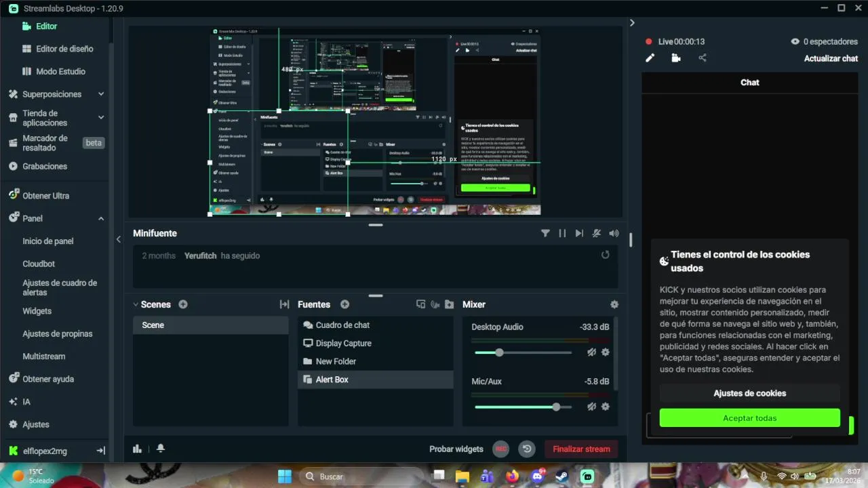The width and height of the screenshot is (868, 488).
Task: Collapse the Panel section chevron
Action: tap(101, 218)
